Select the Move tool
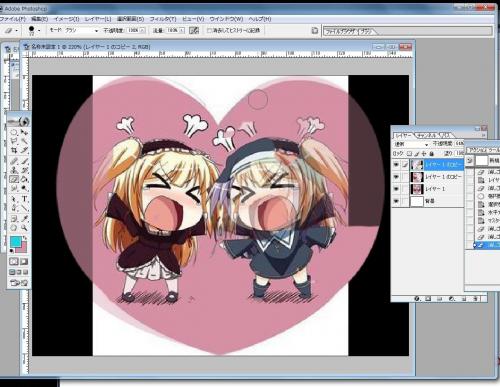Screen dimensions: 500x387 (24, 132)
